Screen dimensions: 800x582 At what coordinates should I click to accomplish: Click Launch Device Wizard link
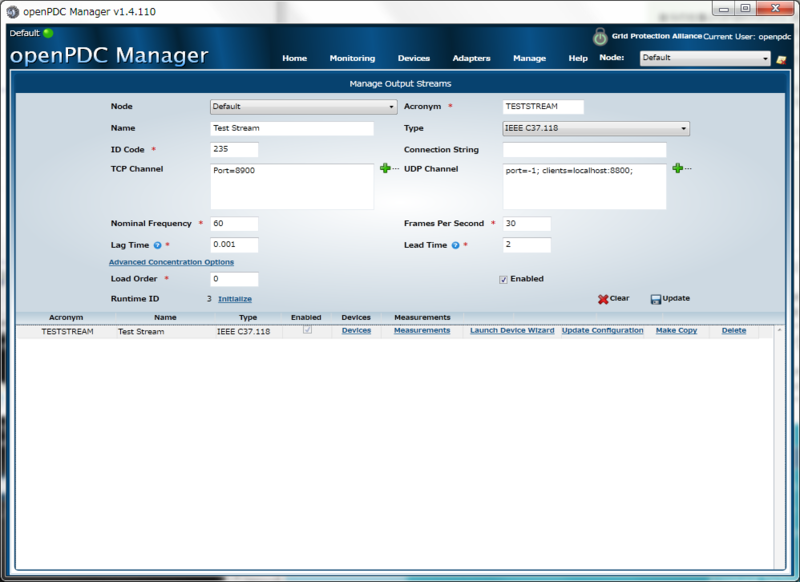coord(512,331)
